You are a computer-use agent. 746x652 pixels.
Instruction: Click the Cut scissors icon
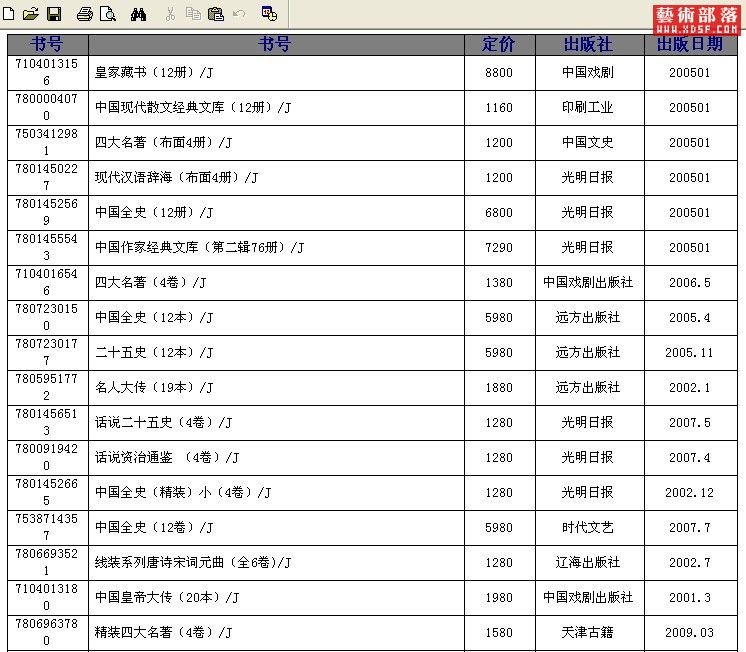click(x=170, y=13)
